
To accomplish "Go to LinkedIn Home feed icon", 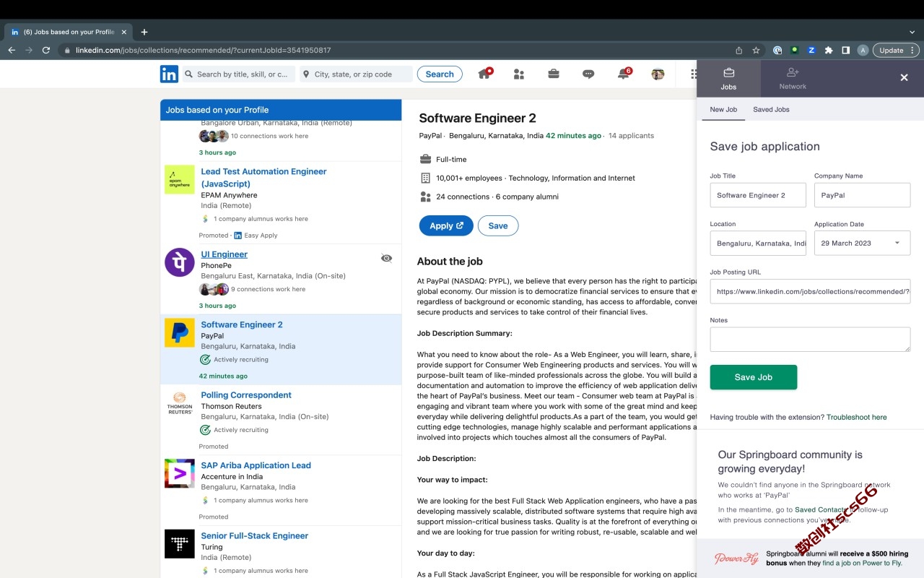I will pos(485,74).
